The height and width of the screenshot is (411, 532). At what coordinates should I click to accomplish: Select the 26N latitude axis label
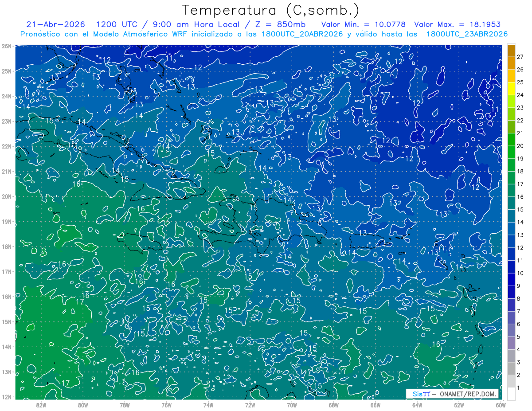point(7,46)
